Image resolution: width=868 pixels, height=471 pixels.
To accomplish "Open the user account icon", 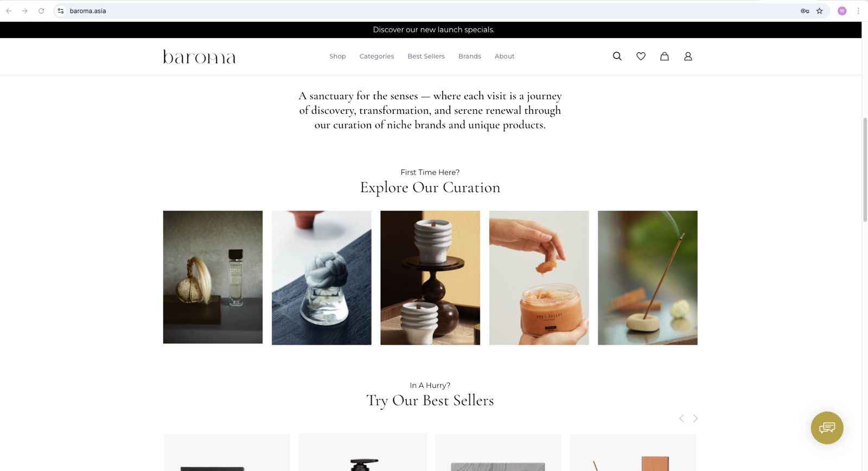I will tap(688, 56).
